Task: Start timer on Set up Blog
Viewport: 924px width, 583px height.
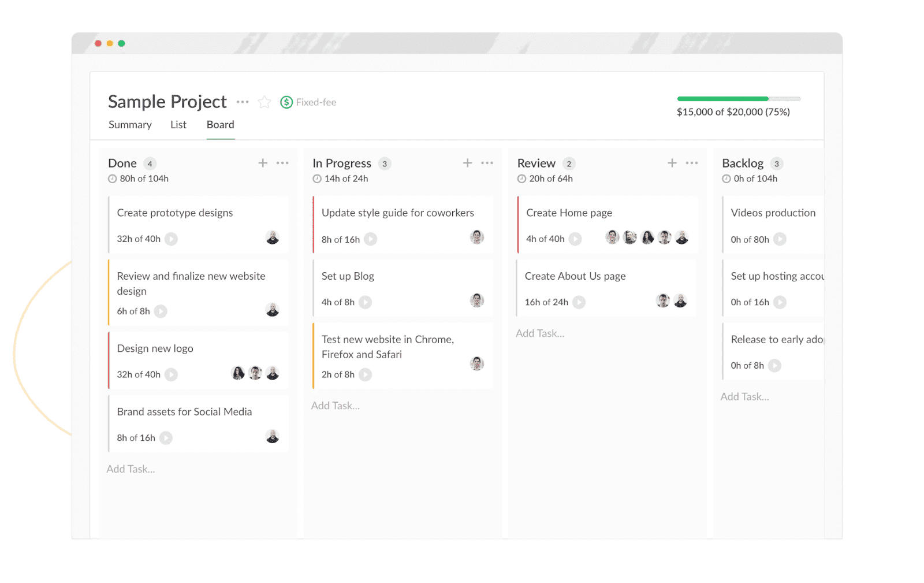Action: coord(366,302)
